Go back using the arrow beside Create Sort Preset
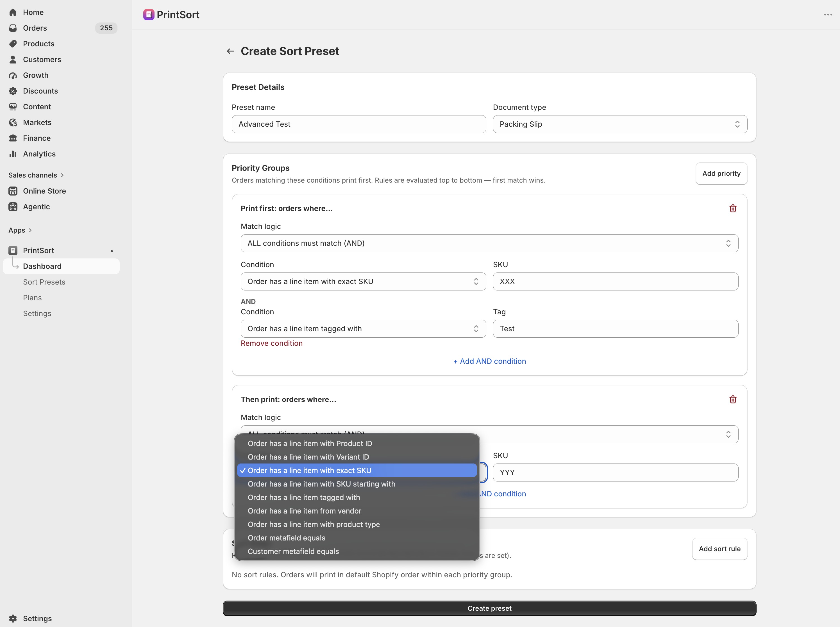This screenshot has width=840, height=627. click(x=230, y=51)
